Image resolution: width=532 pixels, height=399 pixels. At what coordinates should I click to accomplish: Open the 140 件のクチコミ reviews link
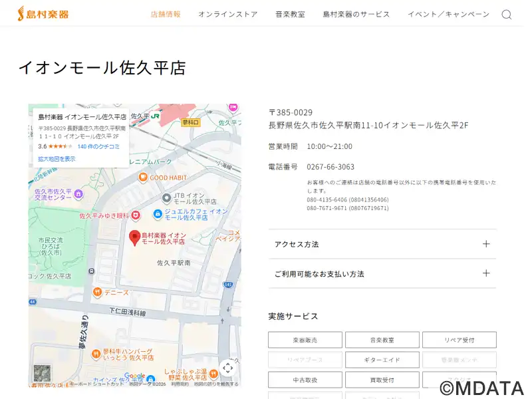[98, 146]
